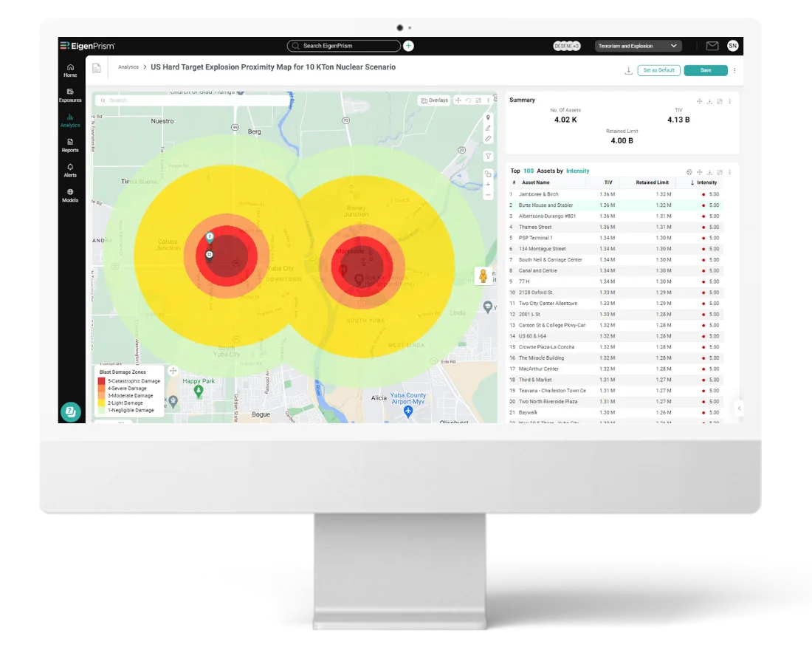Change the Top 100 assets count
This screenshot has height=667, width=812.
tap(529, 171)
